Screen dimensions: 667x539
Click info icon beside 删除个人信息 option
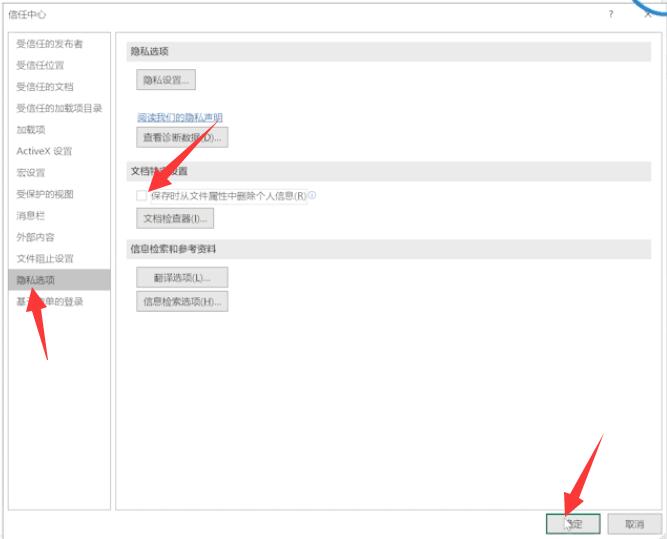click(312, 195)
